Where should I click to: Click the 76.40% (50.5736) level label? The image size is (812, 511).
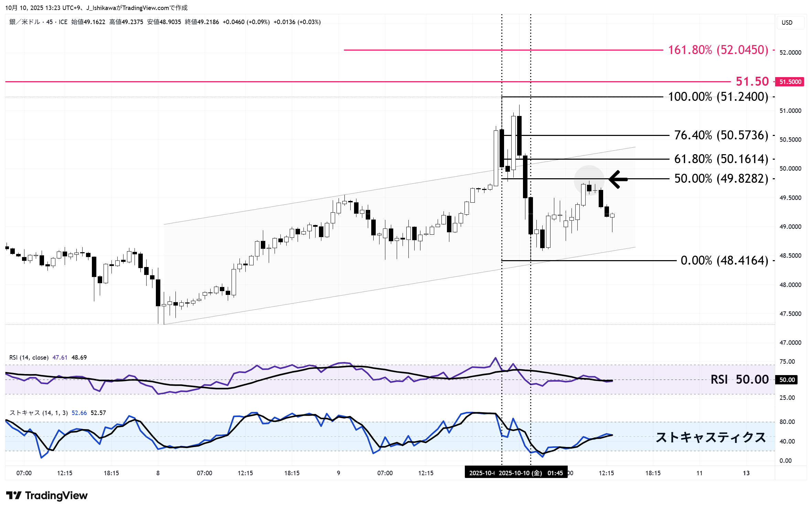pos(721,136)
